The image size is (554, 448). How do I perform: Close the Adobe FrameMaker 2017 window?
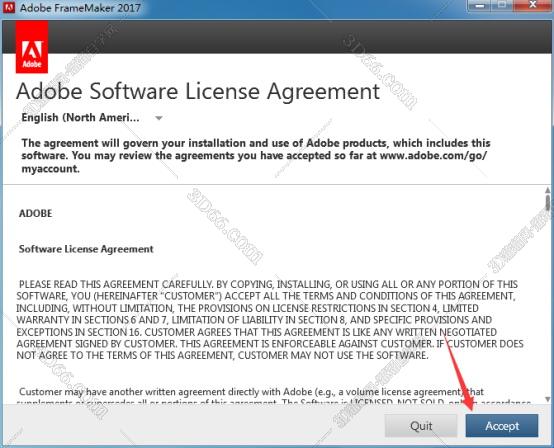click(532, 6)
